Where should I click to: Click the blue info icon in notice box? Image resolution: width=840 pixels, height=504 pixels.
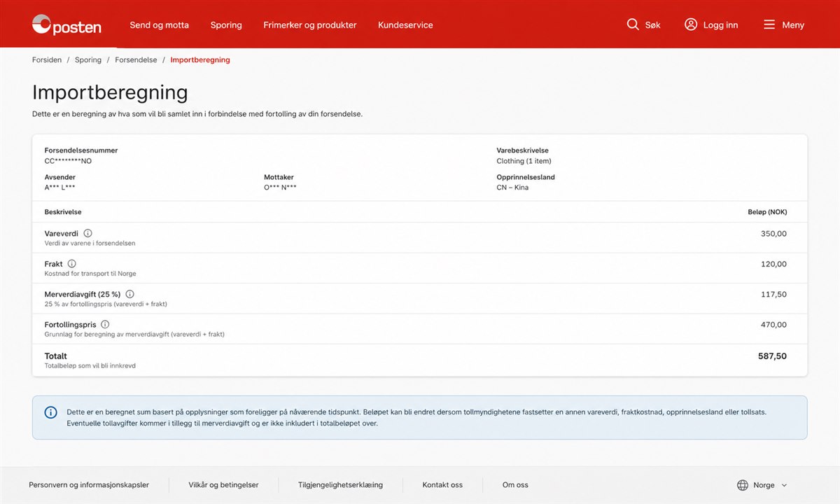coord(51,412)
